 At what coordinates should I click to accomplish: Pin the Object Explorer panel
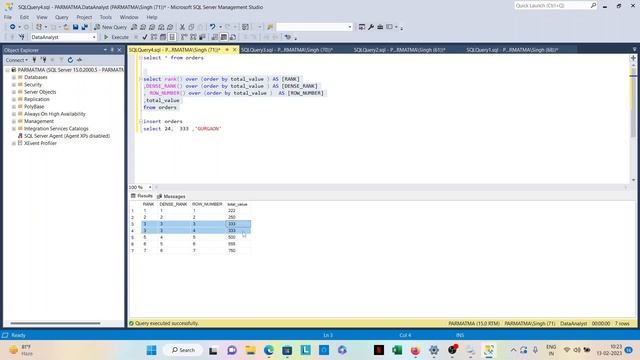[x=112, y=50]
